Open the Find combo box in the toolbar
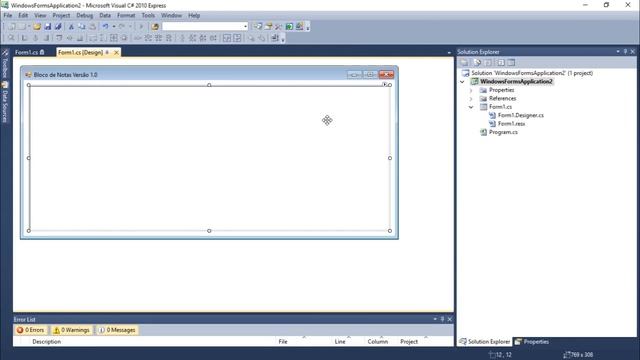This screenshot has height=360, width=640. pos(205,26)
